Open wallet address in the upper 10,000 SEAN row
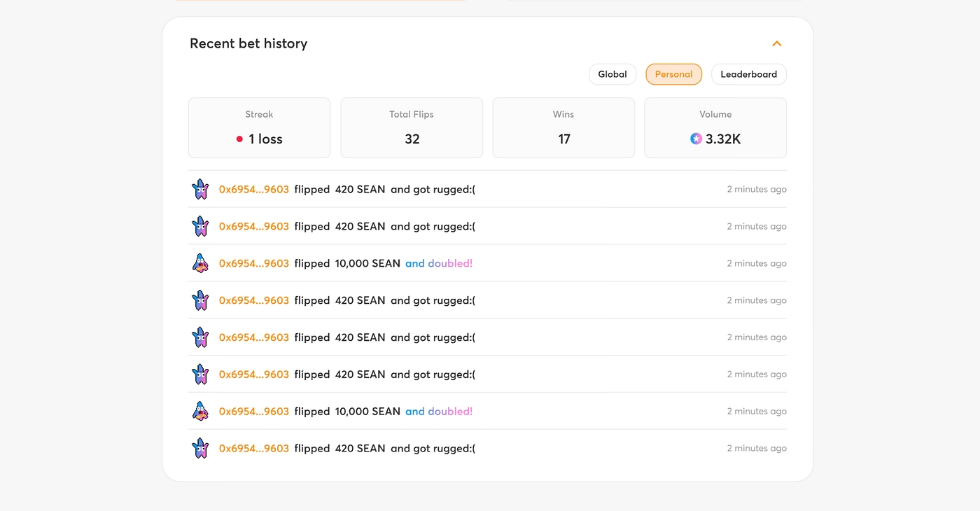Screen dimensions: 980x511 point(253,264)
